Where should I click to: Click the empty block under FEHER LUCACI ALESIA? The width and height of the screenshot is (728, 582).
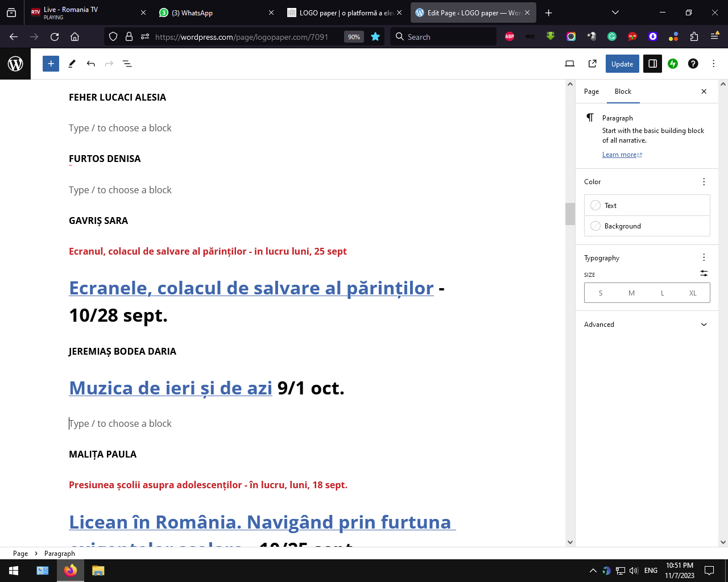pos(120,128)
